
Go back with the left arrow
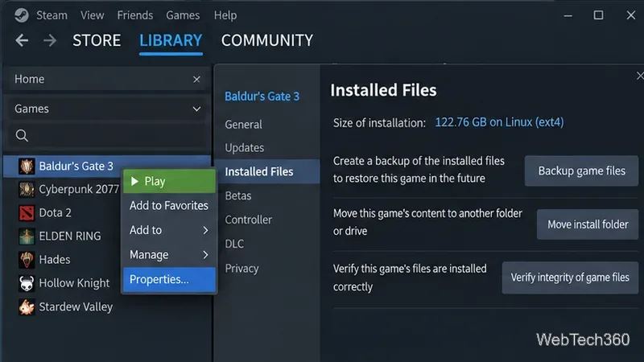[x=22, y=40]
